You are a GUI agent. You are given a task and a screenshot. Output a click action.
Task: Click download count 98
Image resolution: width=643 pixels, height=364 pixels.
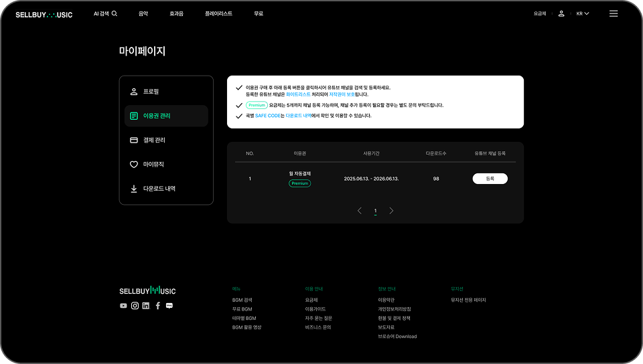[x=436, y=179]
